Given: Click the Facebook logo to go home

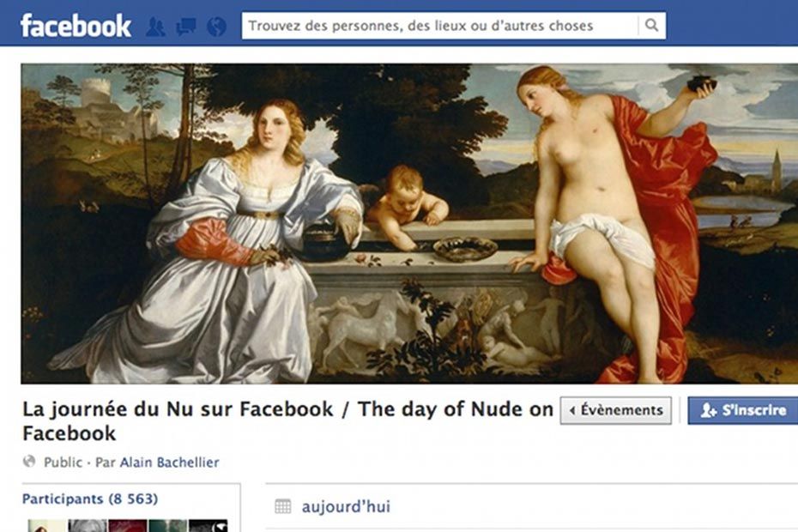Looking at the screenshot, I should click(x=76, y=26).
